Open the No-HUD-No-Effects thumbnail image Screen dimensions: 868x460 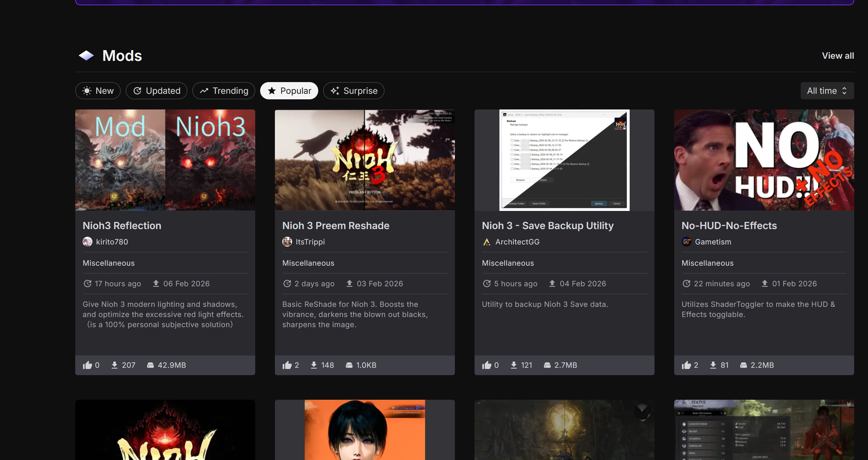pos(764,160)
